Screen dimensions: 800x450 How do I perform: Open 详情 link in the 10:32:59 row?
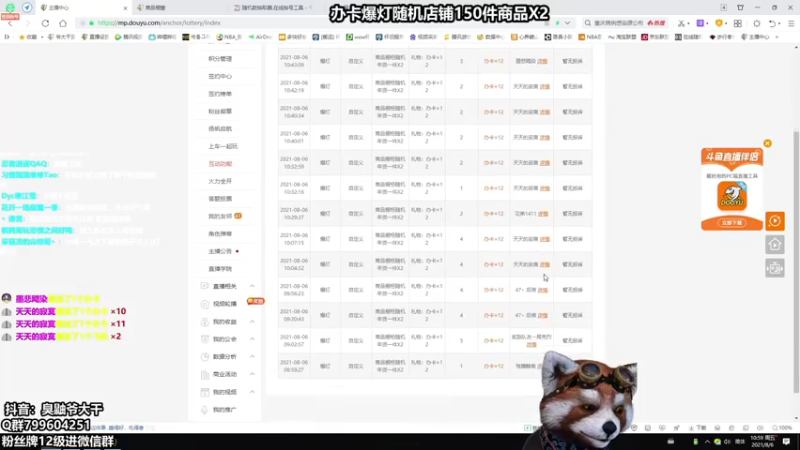(545, 163)
